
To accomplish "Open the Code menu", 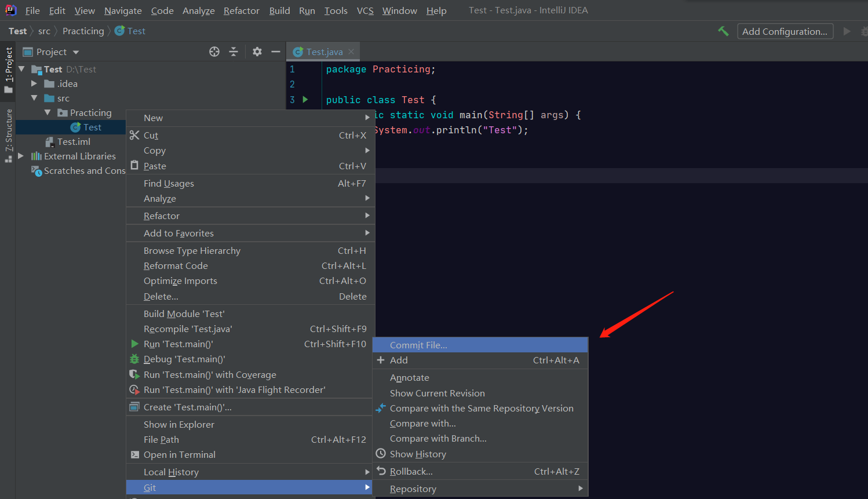I will (x=162, y=10).
